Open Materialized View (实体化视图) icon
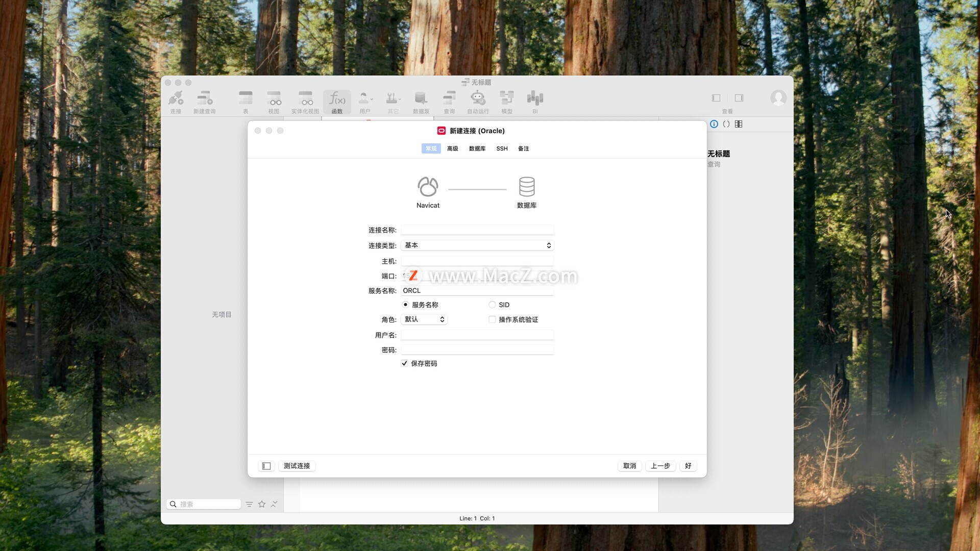The image size is (980, 551). tap(305, 102)
